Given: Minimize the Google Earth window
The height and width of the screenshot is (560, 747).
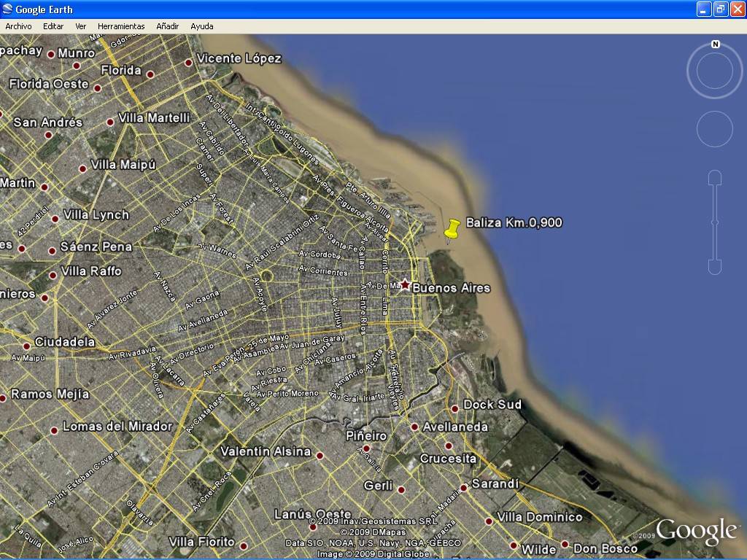Looking at the screenshot, I should [x=704, y=9].
